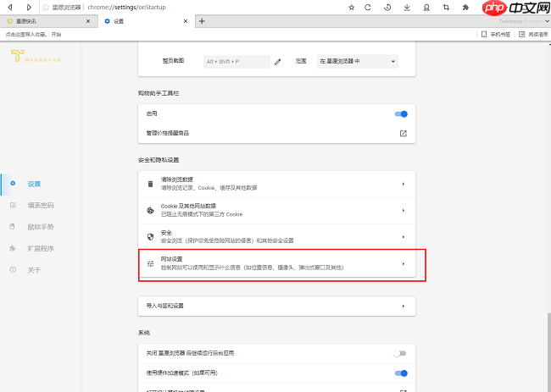Open Cookie 及其他网站数据 via its cookie icon

[150, 211]
